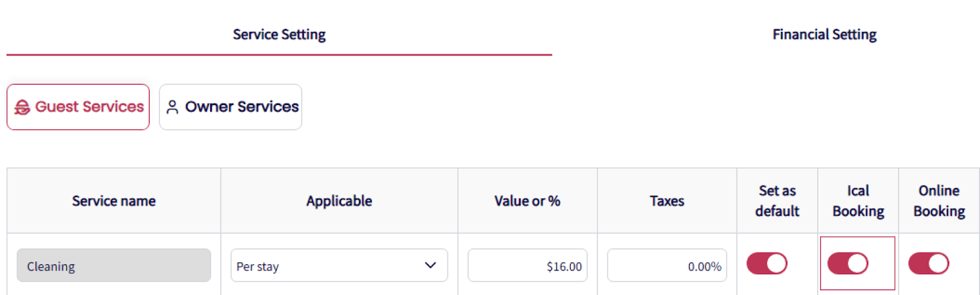
Task: Click the Set as default column header
Action: (777, 201)
